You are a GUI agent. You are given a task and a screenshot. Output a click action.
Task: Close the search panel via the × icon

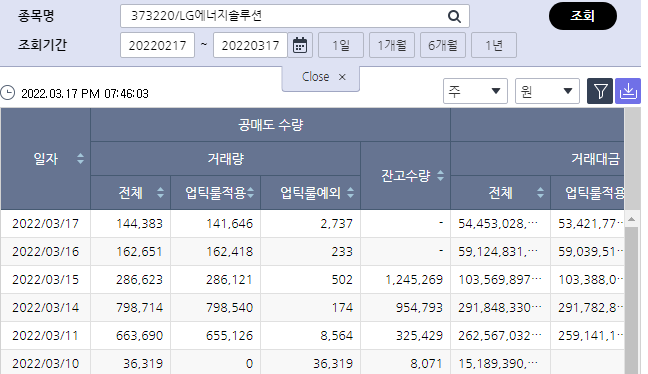[x=342, y=77]
